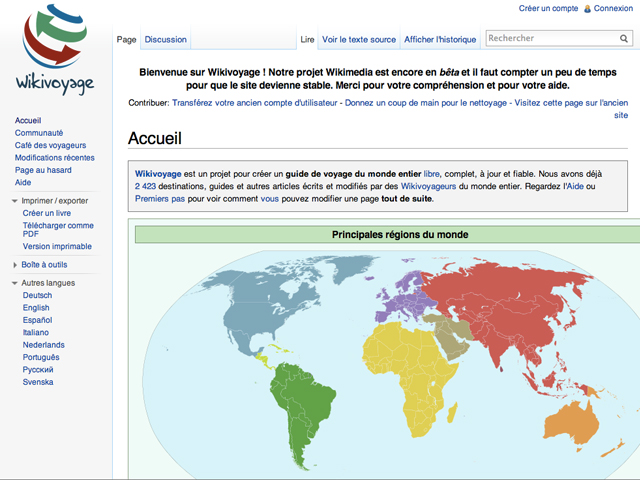Open the Discussion tab
Viewport: 640px width, 480px height.
point(165,40)
